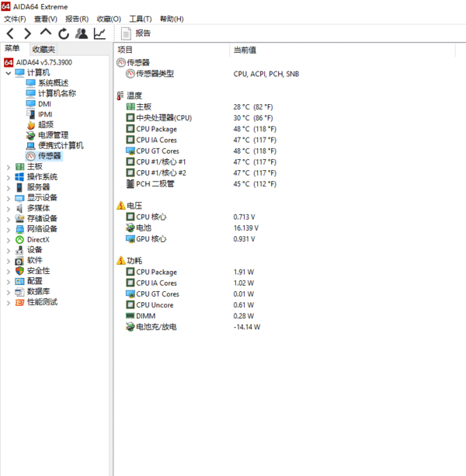
Task: Expand the 软件 tree node
Action: pos(9,260)
